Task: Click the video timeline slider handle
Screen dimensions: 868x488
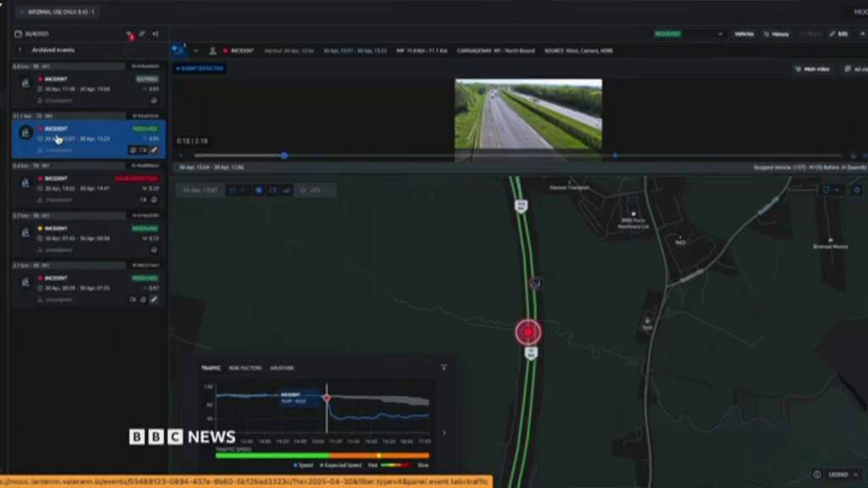Action: click(x=284, y=155)
